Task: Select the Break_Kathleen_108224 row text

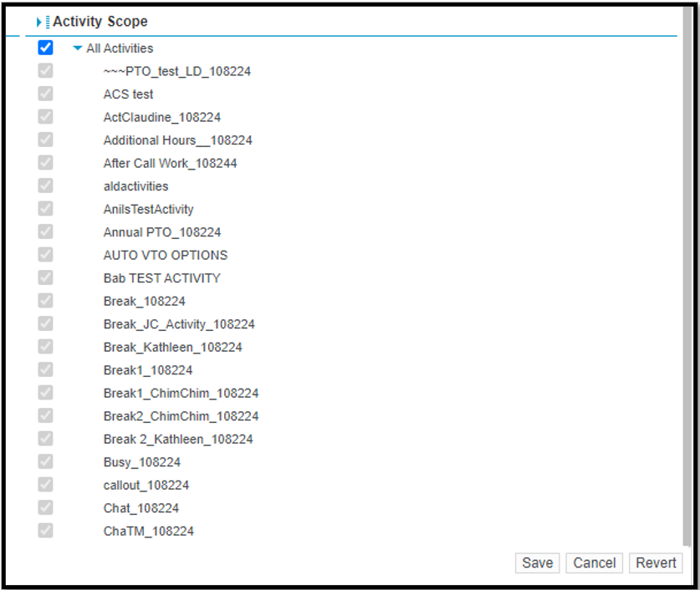Action: point(173,348)
